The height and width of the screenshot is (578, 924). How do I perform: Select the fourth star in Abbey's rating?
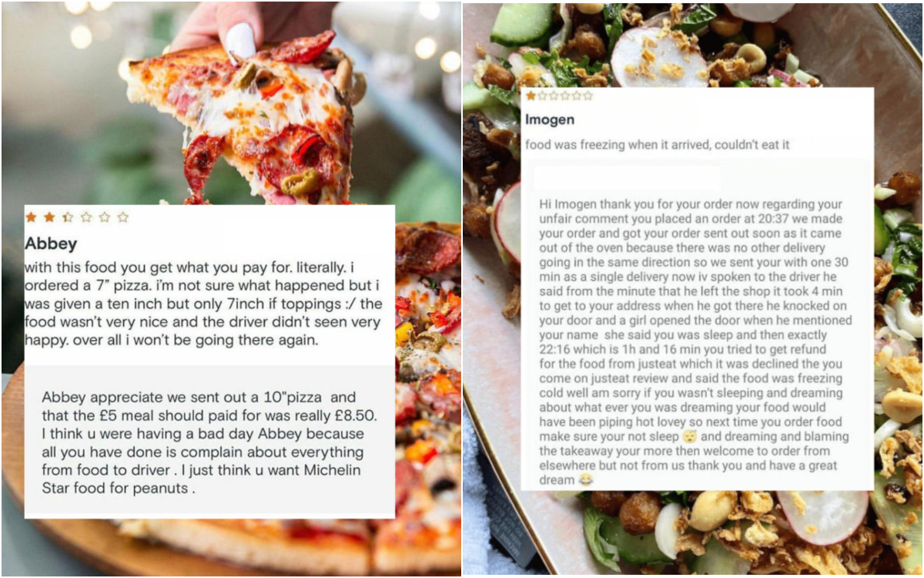(86, 217)
